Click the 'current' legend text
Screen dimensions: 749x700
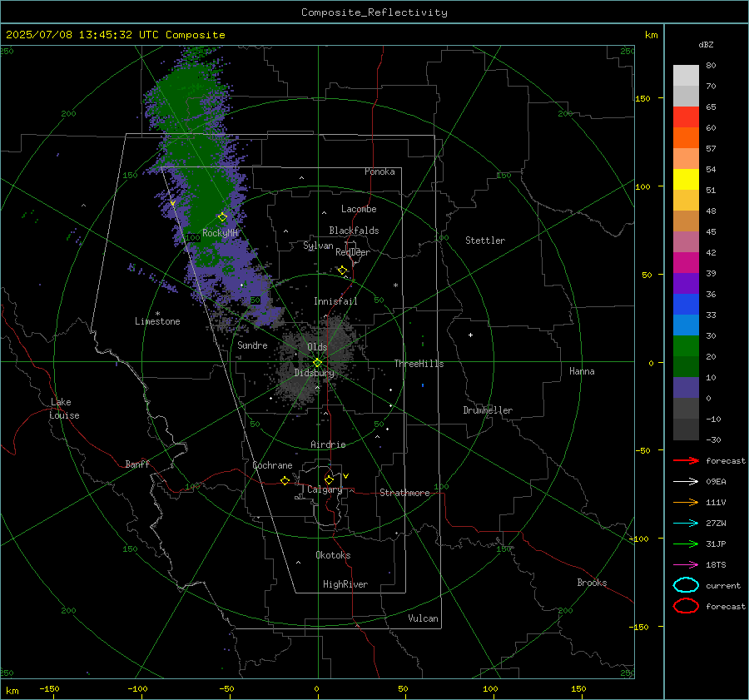[x=723, y=586]
